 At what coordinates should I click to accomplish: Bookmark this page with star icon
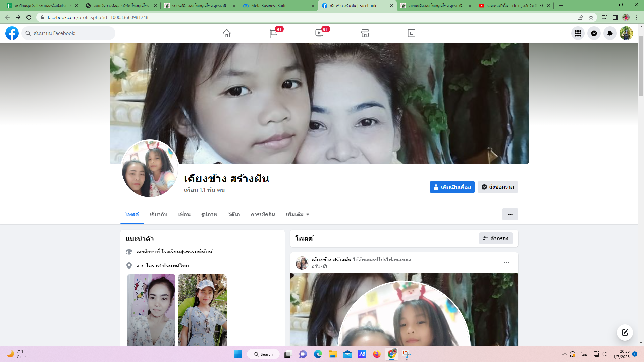pyautogui.click(x=591, y=17)
